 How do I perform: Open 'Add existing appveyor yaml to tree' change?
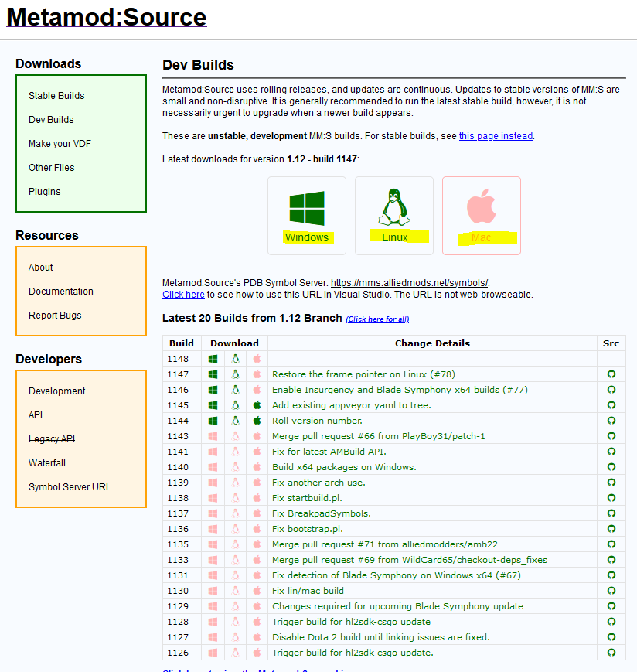tap(351, 405)
